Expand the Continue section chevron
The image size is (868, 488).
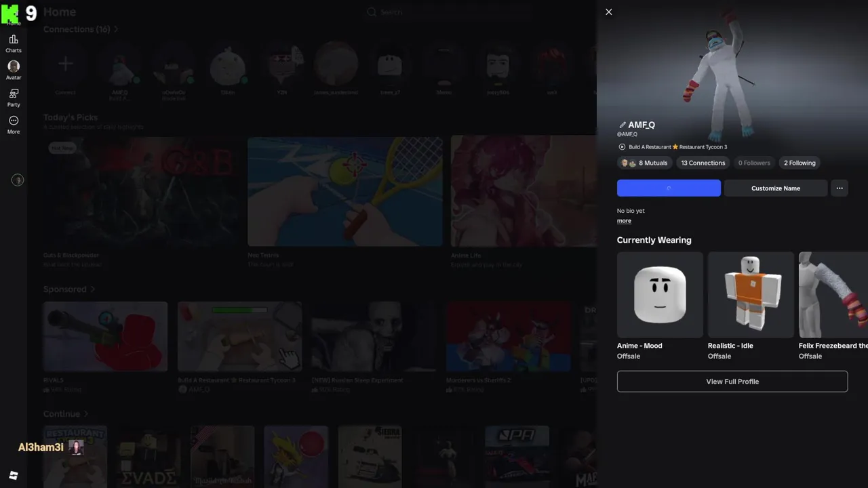pyautogui.click(x=86, y=414)
